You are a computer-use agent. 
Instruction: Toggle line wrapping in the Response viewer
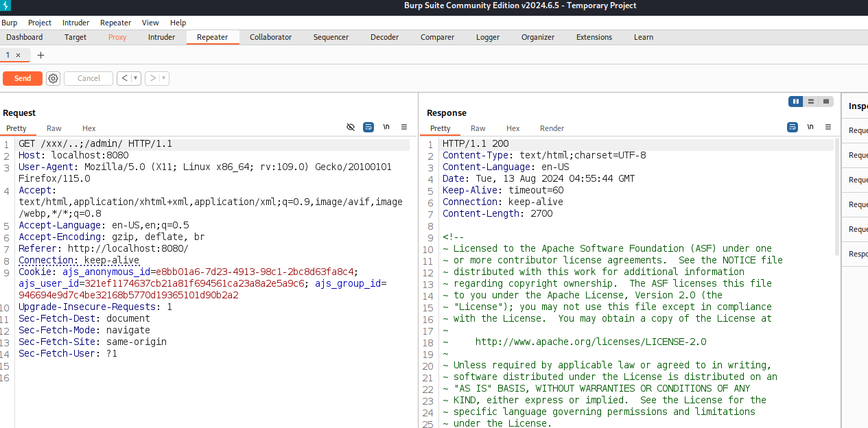[x=793, y=128]
